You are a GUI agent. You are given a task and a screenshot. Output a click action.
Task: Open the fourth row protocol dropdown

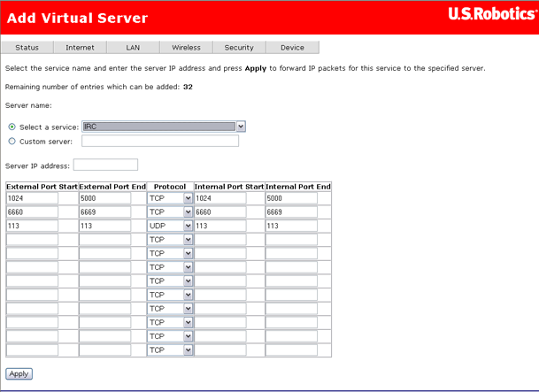[x=170, y=240]
